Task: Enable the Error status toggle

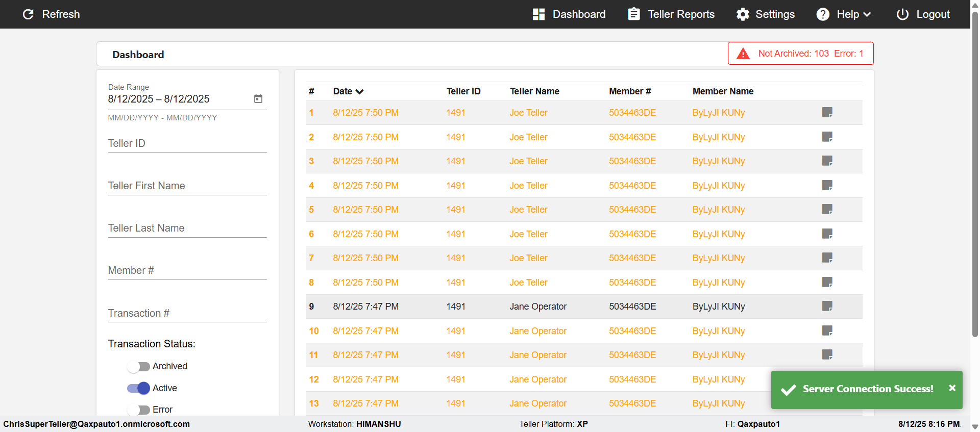Action: [x=138, y=410]
